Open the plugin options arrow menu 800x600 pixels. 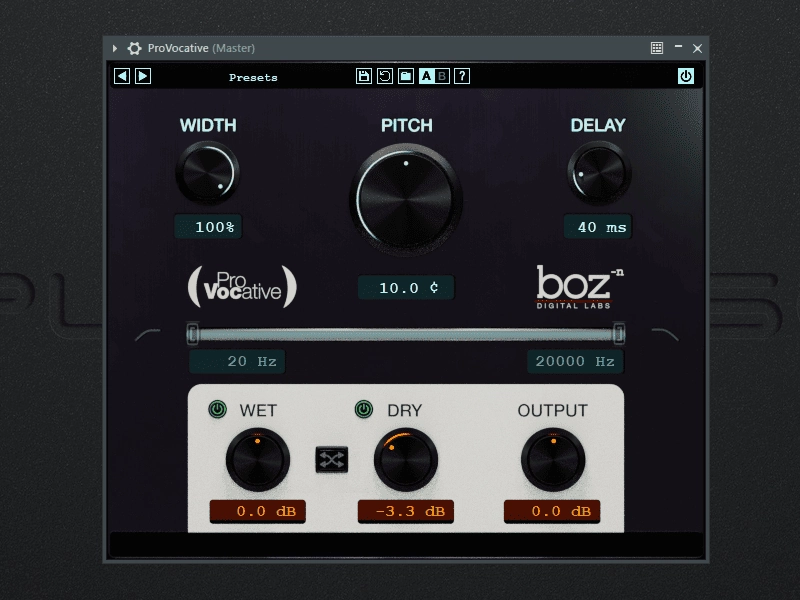115,48
